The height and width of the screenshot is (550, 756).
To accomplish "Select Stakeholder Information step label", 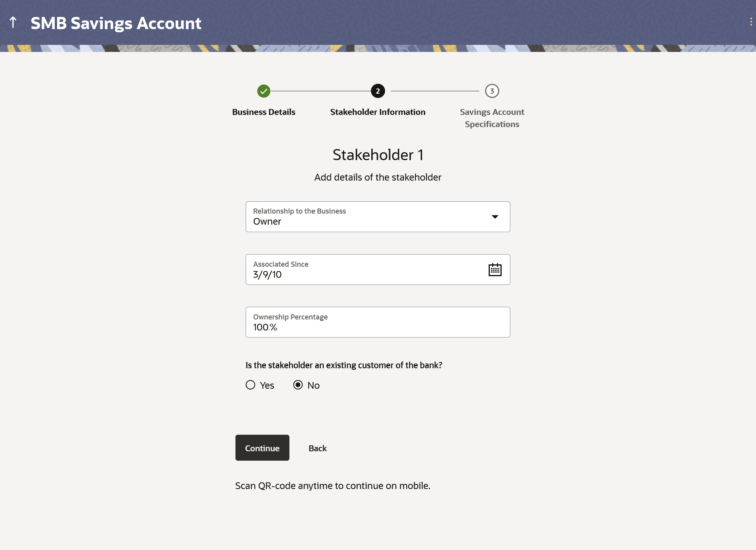I will 378,112.
